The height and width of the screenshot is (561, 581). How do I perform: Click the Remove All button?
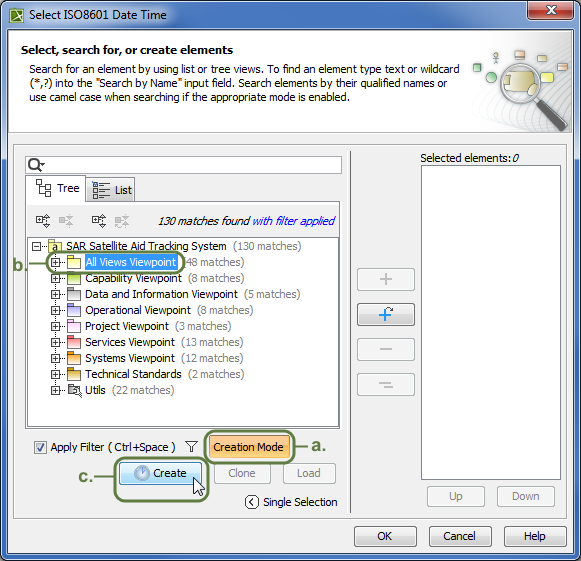[386, 385]
